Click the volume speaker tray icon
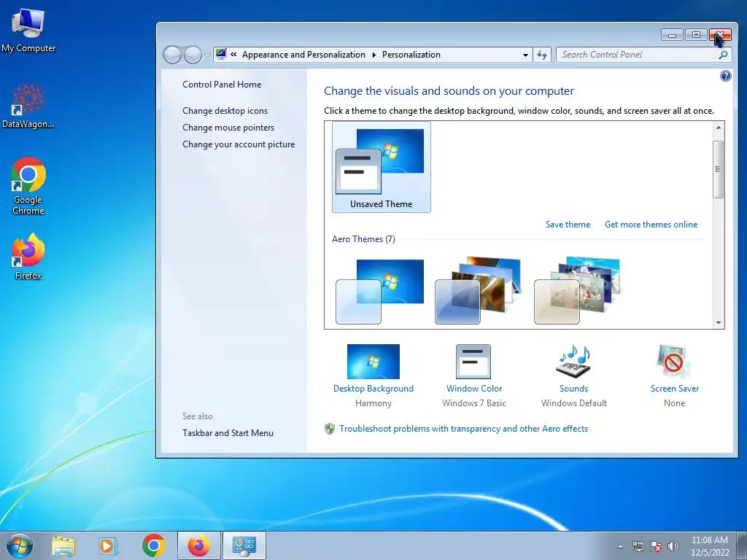747x560 pixels. pos(673,546)
